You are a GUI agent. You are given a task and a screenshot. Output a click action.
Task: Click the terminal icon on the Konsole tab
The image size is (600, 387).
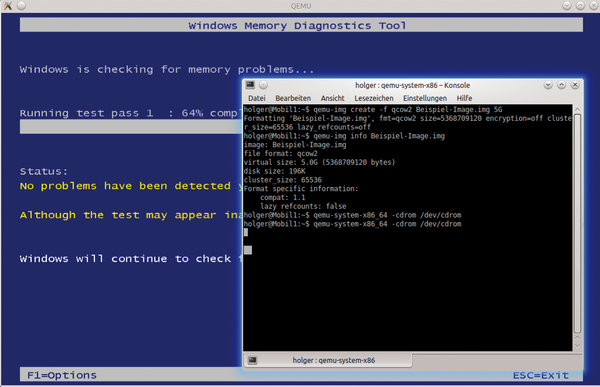(x=253, y=360)
